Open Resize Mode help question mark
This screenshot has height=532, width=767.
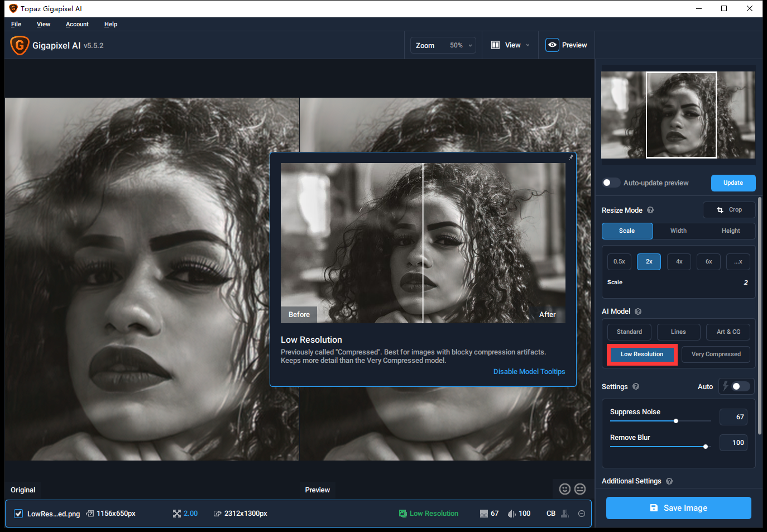650,210
